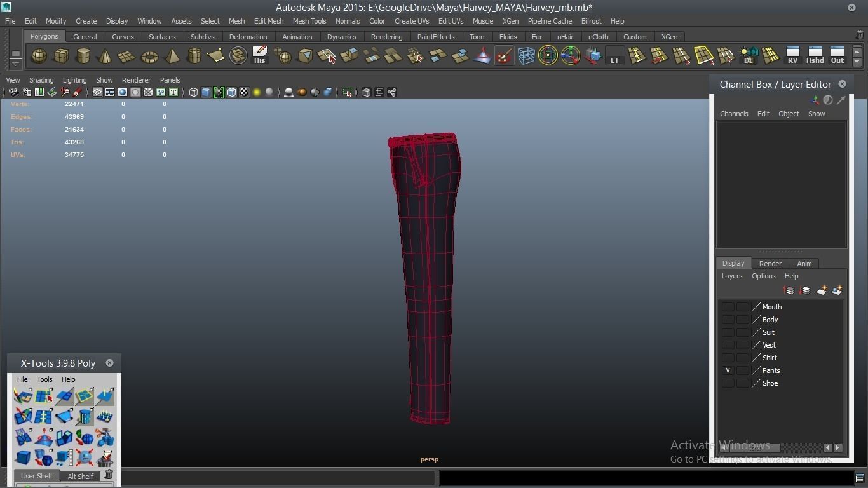This screenshot has width=868, height=488.
Task: Open the Mesh Tools menu
Action: click(x=309, y=21)
